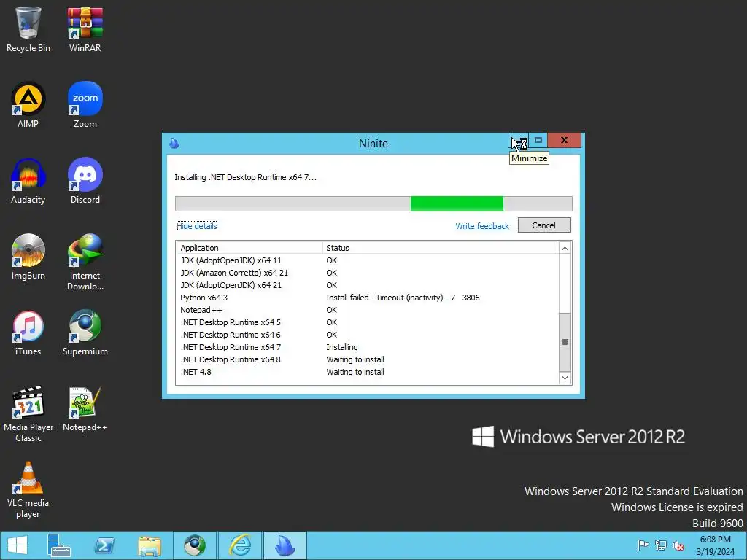Click the Ninite title bar logo icon
The height and width of the screenshot is (560, 747).
(x=174, y=143)
